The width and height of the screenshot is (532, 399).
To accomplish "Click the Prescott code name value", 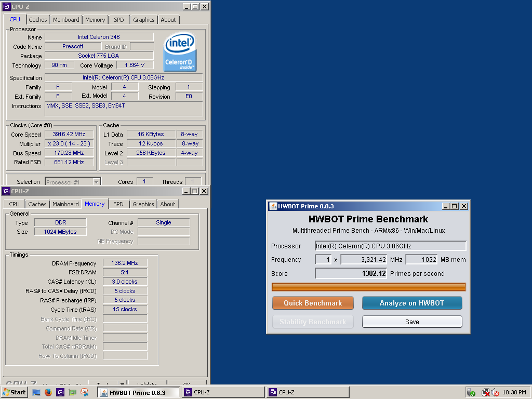I will point(73,46).
